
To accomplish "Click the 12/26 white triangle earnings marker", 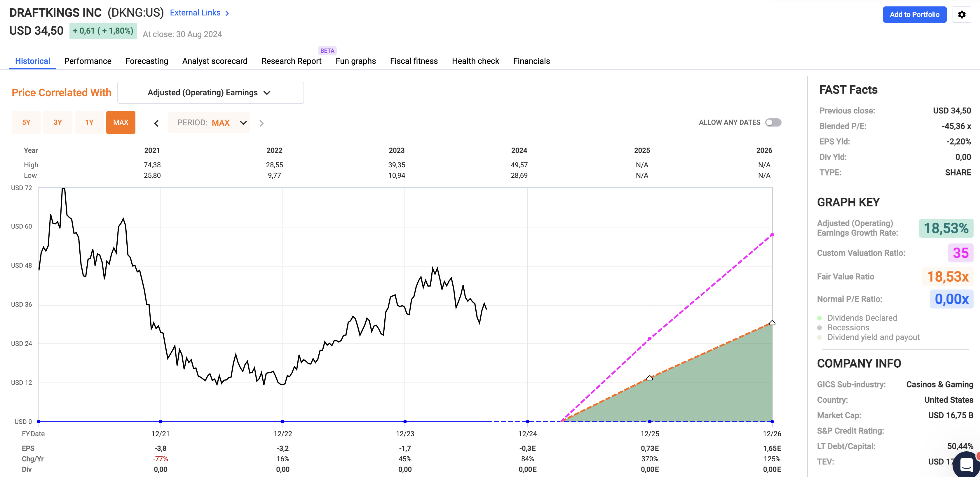I will pos(772,323).
